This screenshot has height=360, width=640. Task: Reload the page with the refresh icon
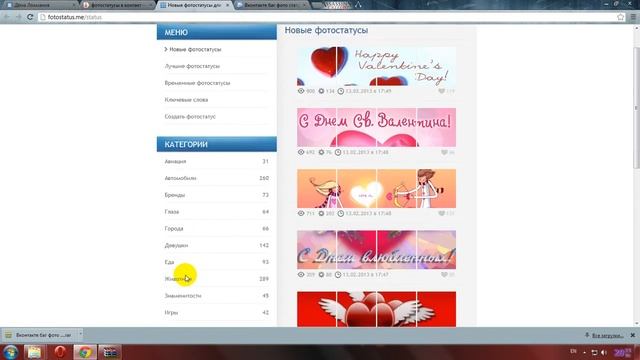tap(30, 17)
